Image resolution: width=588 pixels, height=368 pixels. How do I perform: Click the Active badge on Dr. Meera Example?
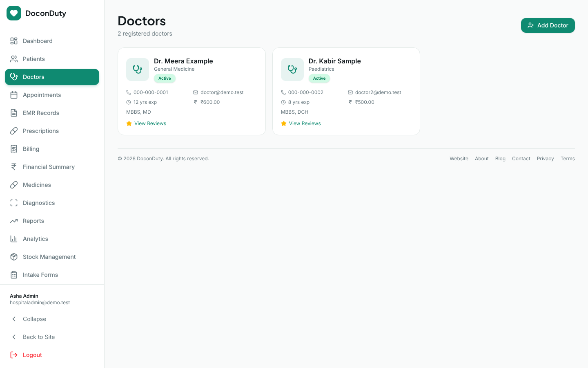click(165, 79)
